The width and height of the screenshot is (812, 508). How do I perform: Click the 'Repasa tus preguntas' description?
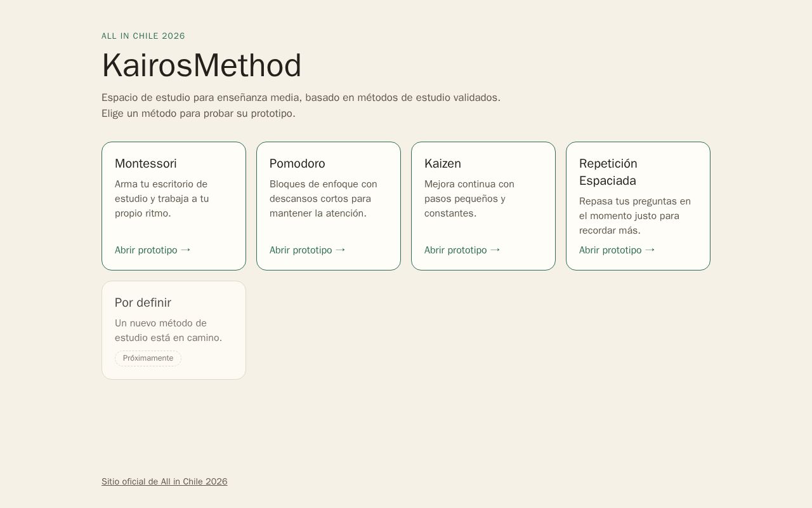635,216
